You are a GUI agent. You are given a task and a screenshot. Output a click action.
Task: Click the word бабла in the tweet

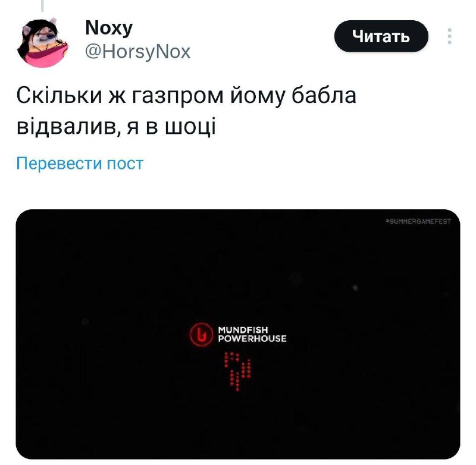324,95
